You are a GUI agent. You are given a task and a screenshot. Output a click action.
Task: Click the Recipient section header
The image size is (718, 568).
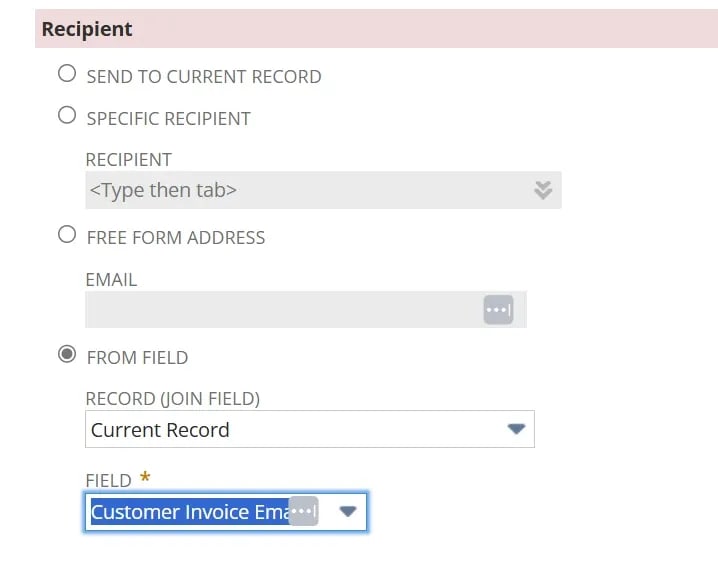[x=376, y=29]
